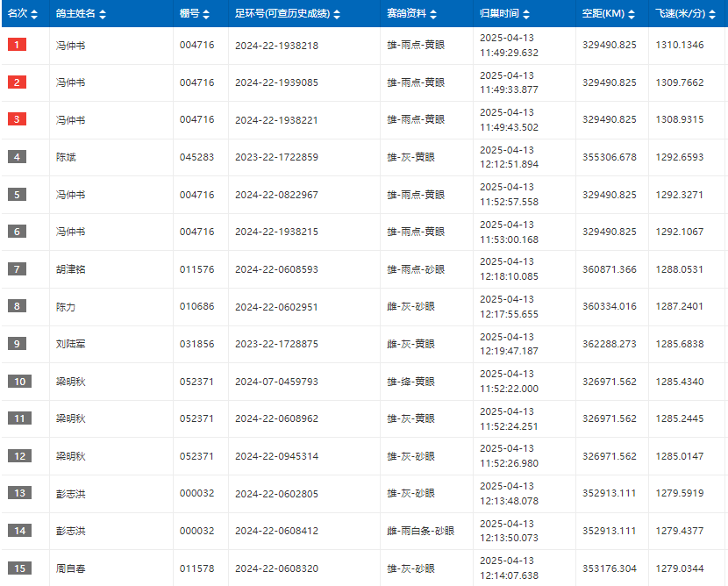This screenshot has width=728, height=586.
Task: Click the red rank 3 badge
Action: [x=17, y=119]
